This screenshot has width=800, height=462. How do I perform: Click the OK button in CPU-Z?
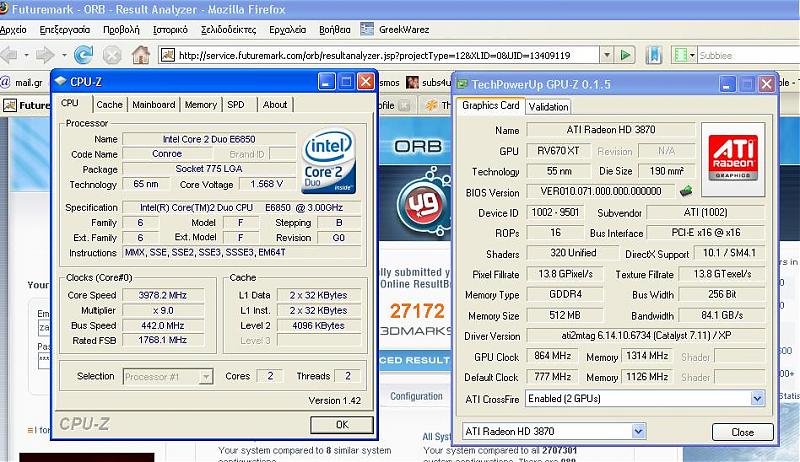pos(342,425)
